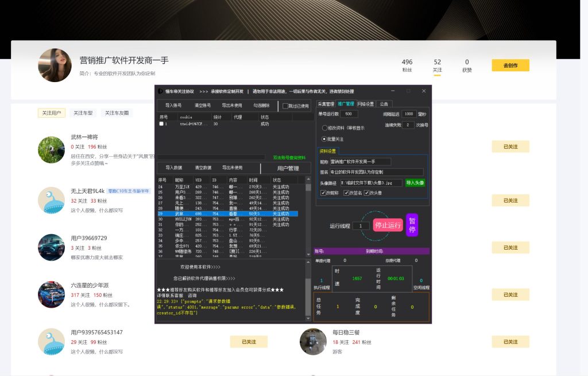
Task: Click the 单号运行数 input field
Action: click(349, 114)
